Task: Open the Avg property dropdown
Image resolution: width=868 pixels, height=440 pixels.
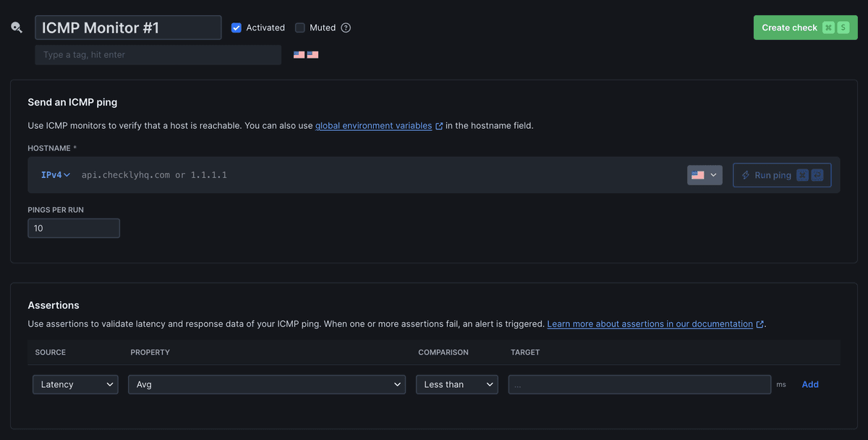Action: point(266,384)
